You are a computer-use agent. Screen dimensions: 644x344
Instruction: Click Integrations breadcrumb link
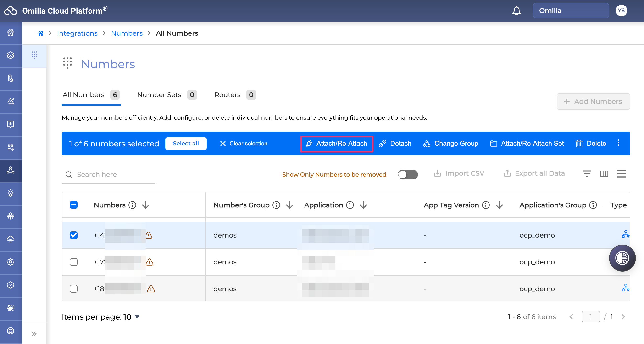click(77, 33)
